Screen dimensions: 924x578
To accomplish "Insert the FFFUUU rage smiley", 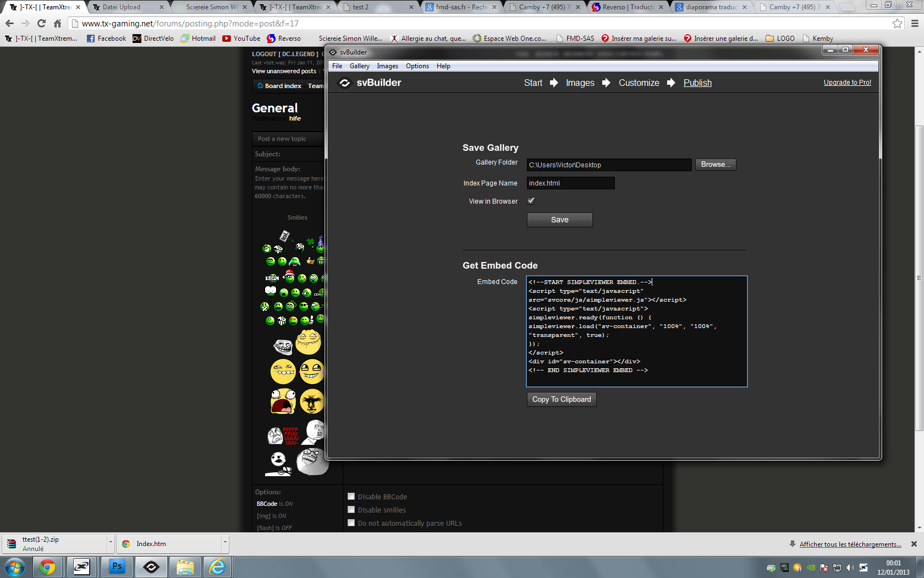I will pos(283,435).
